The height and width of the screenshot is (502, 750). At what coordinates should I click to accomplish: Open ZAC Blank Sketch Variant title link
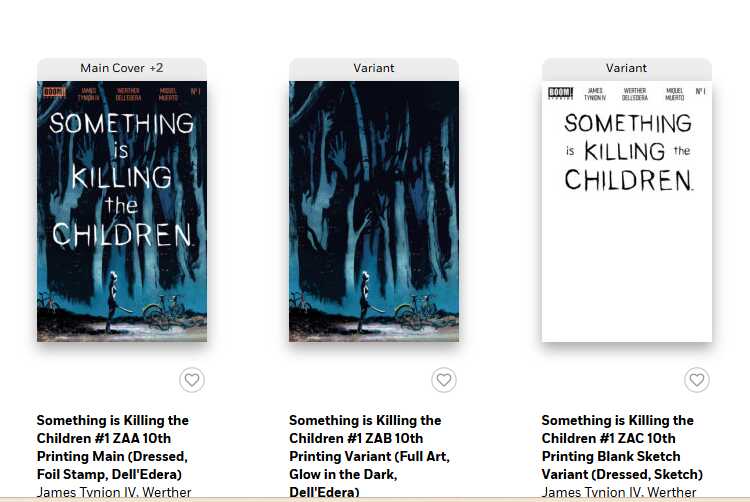tap(622, 447)
